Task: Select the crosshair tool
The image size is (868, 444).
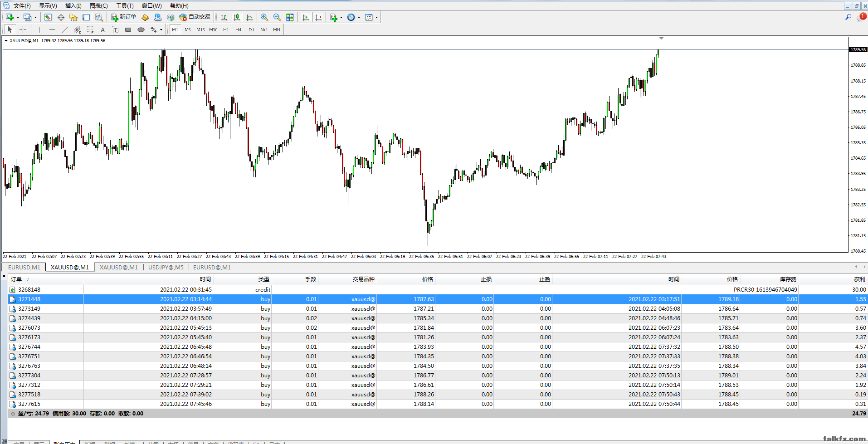Action: 23,30
